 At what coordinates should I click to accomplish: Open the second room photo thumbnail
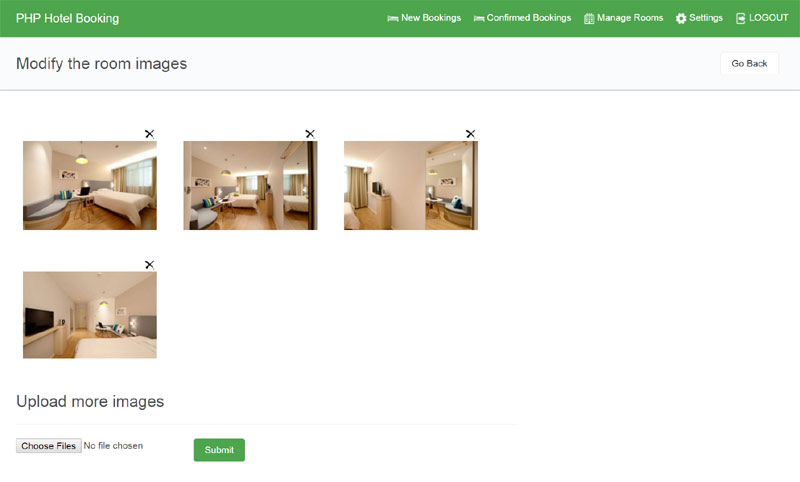[250, 185]
